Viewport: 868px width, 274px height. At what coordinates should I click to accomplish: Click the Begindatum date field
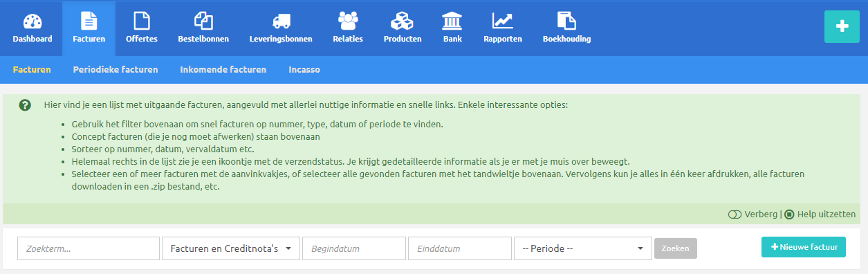(x=354, y=248)
